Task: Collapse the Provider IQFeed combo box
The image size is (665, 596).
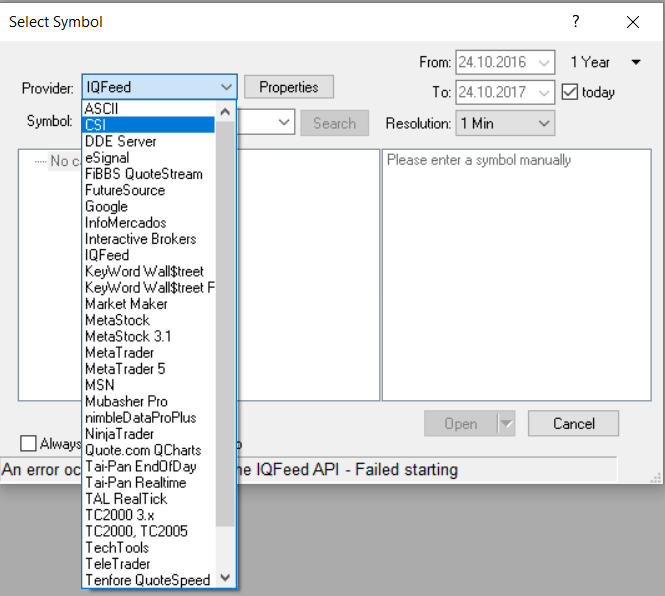Action: tap(225, 87)
